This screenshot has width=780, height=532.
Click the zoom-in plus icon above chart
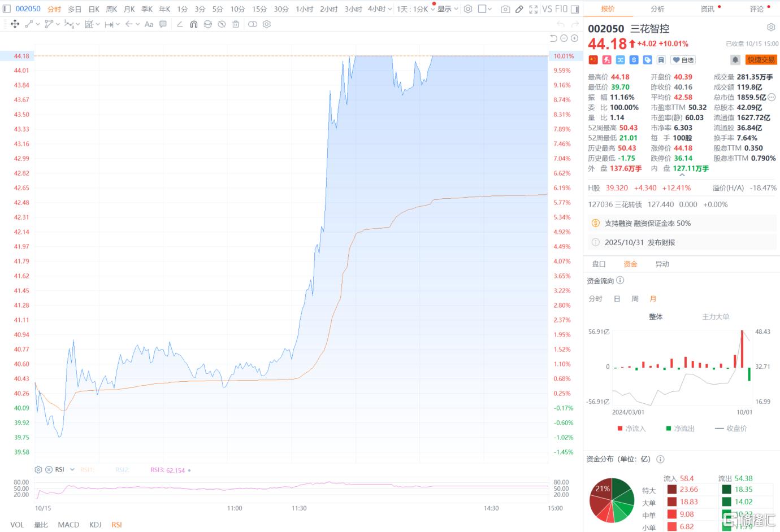pos(574,38)
